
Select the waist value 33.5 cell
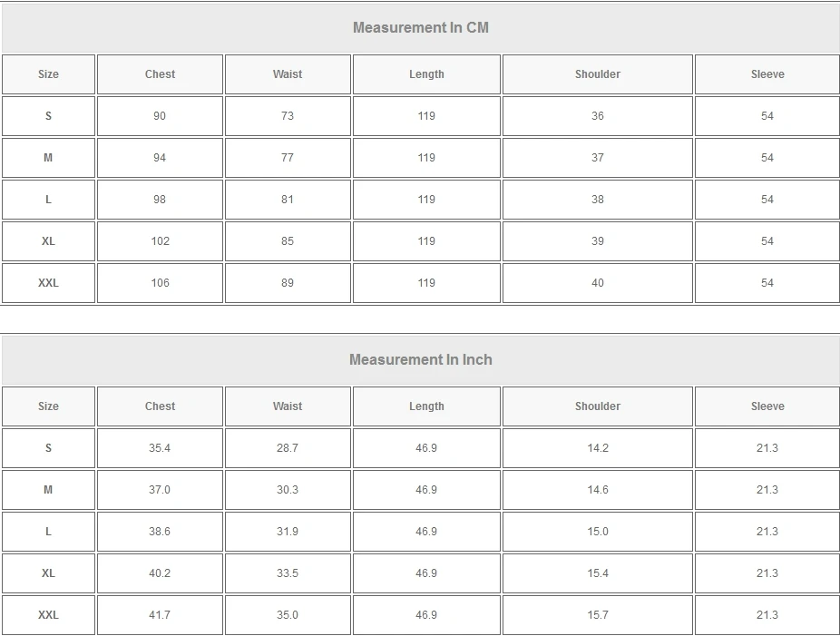288,573
